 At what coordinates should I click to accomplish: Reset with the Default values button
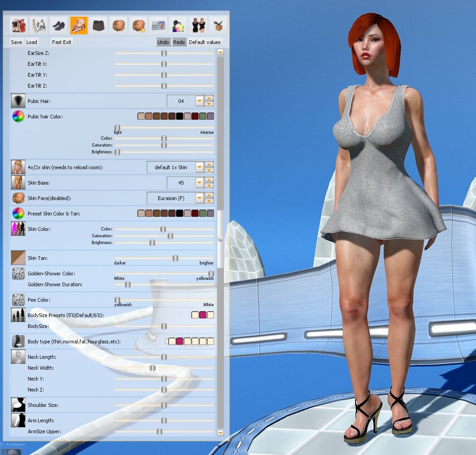pos(205,42)
